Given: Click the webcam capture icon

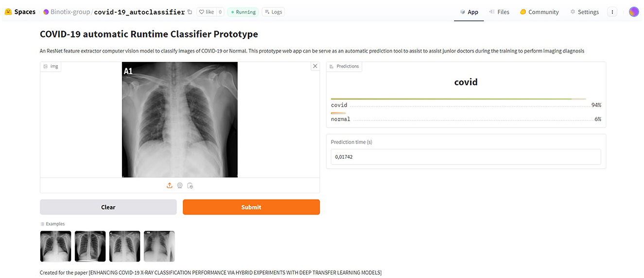Looking at the screenshot, I should (180, 185).
